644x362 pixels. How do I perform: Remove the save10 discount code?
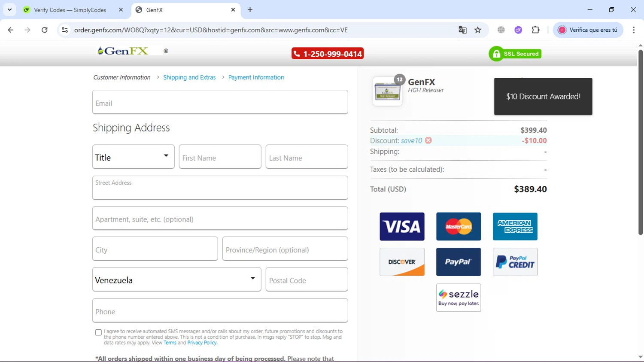point(428,140)
